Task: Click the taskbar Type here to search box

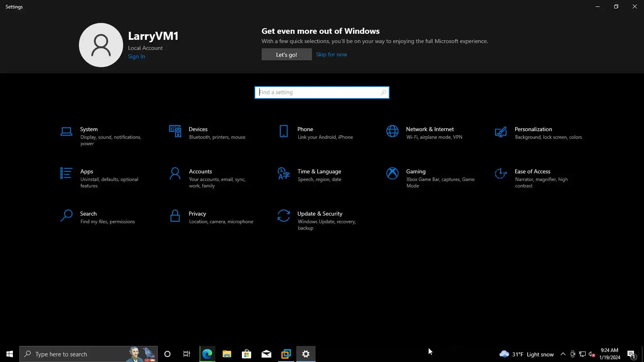Action: (x=89, y=354)
